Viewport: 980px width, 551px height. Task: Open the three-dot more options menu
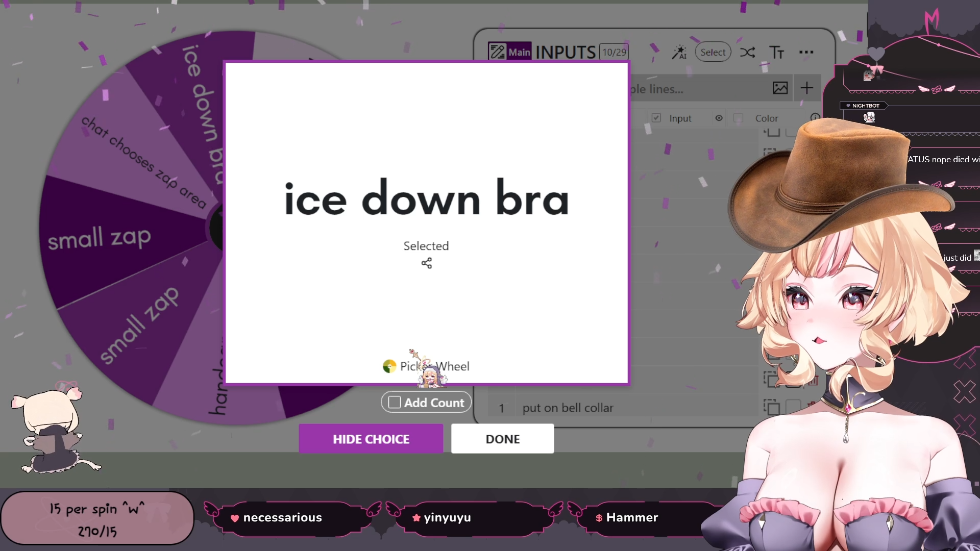(806, 52)
